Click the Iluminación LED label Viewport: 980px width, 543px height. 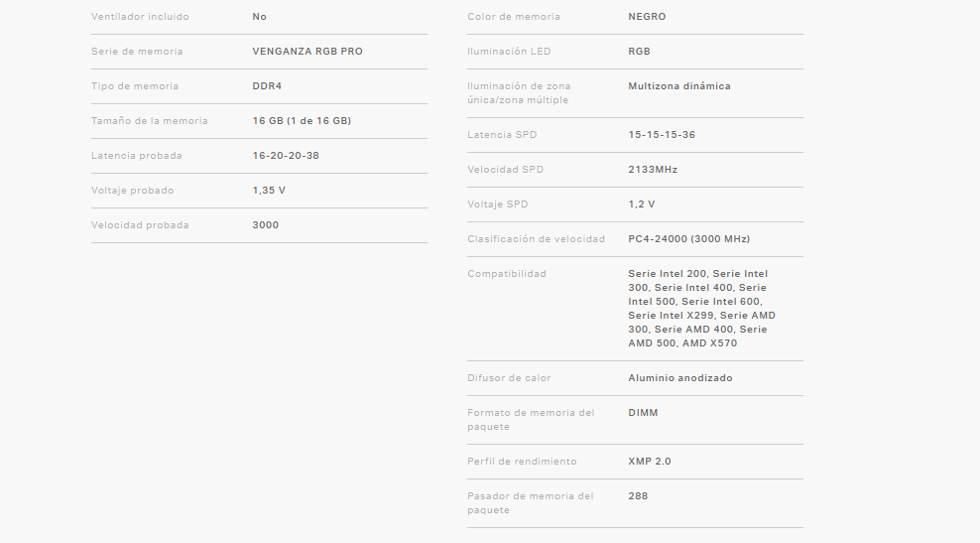(x=509, y=52)
